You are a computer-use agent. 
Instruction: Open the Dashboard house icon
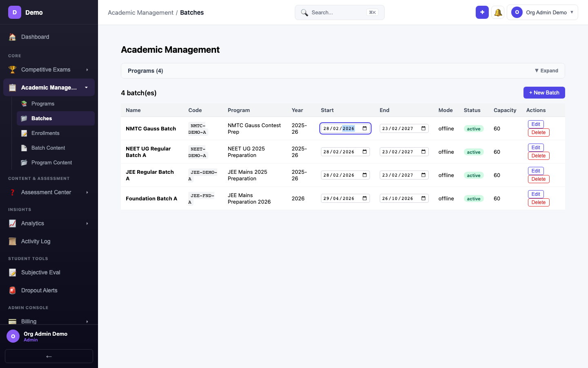pos(13,37)
